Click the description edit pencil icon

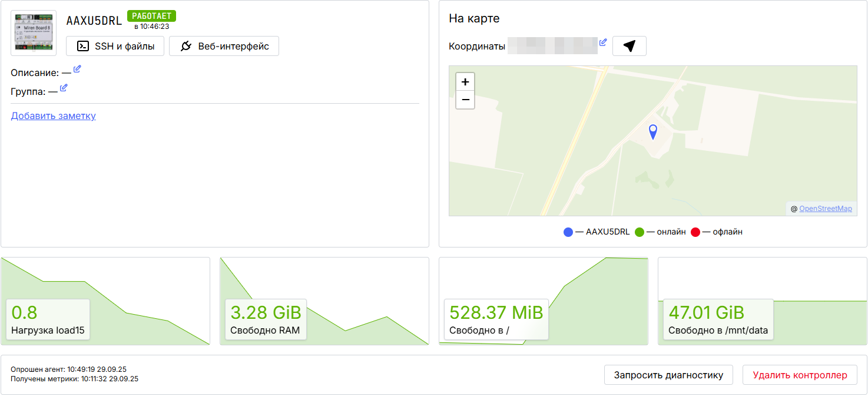(x=77, y=69)
